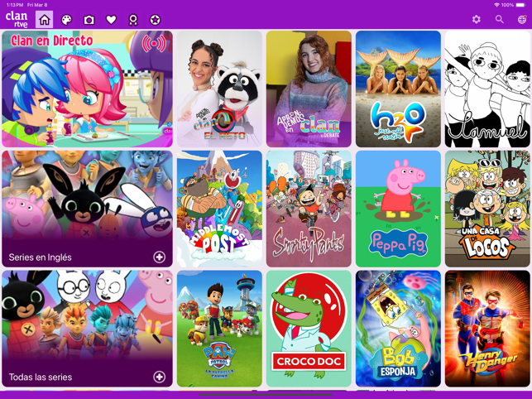The width and height of the screenshot is (532, 399).
Task: Expand Series en Inglés plus icon
Action: [159, 257]
